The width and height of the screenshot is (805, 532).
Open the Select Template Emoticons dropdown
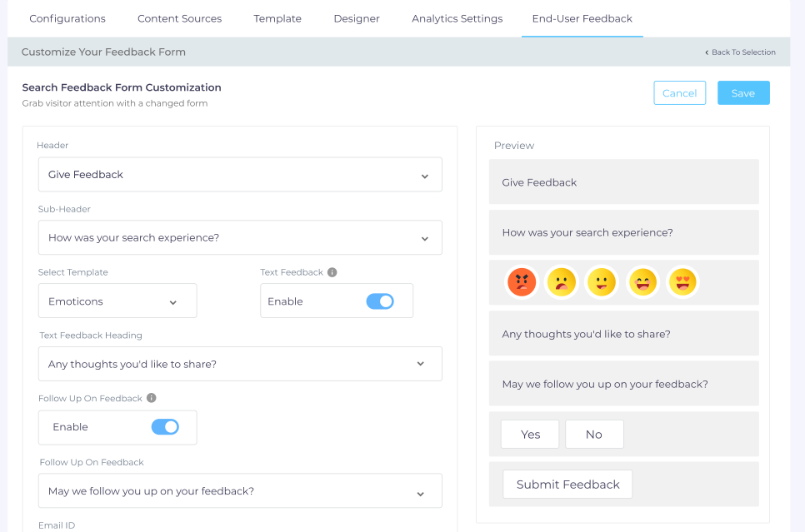coord(117,301)
